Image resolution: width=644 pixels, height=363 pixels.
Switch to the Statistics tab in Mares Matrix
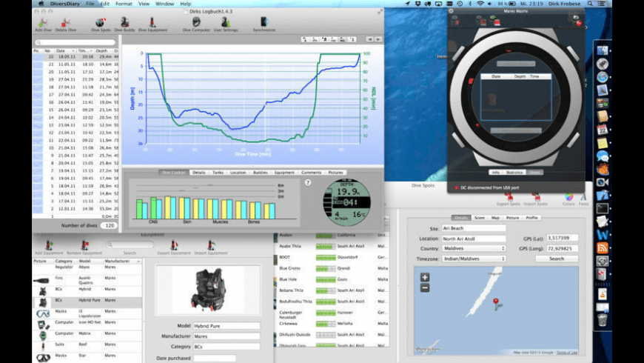pos(515,173)
